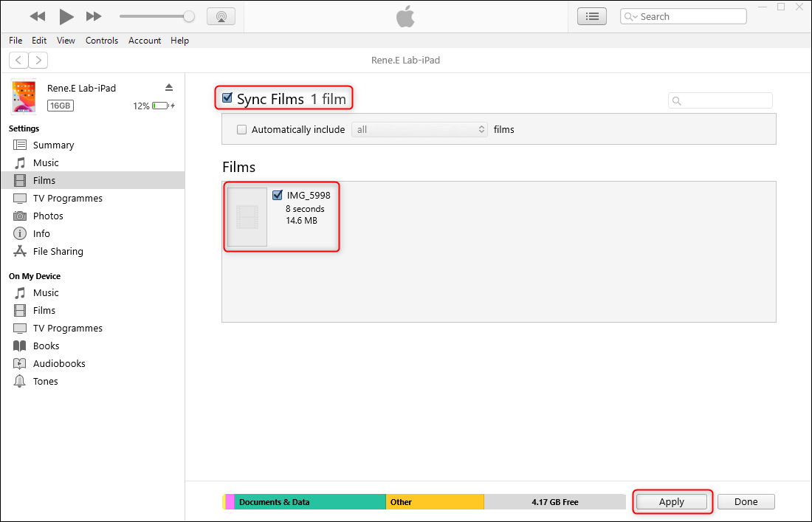Toggle the Sync Films checkbox
The height and width of the screenshot is (522, 812).
point(227,98)
